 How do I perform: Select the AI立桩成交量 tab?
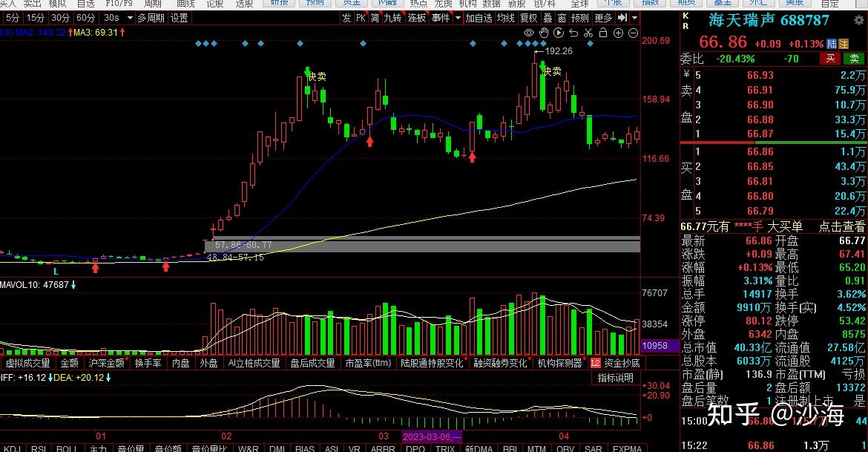(x=254, y=364)
